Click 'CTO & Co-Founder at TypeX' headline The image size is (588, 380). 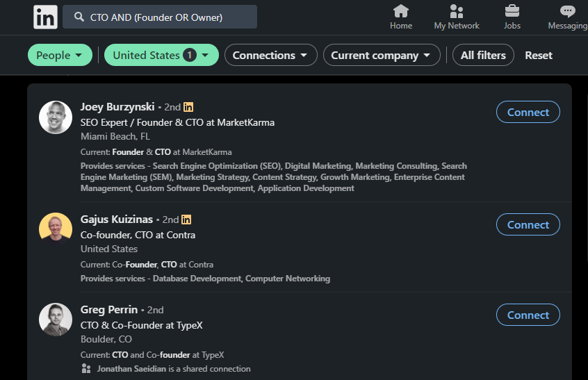coord(141,325)
